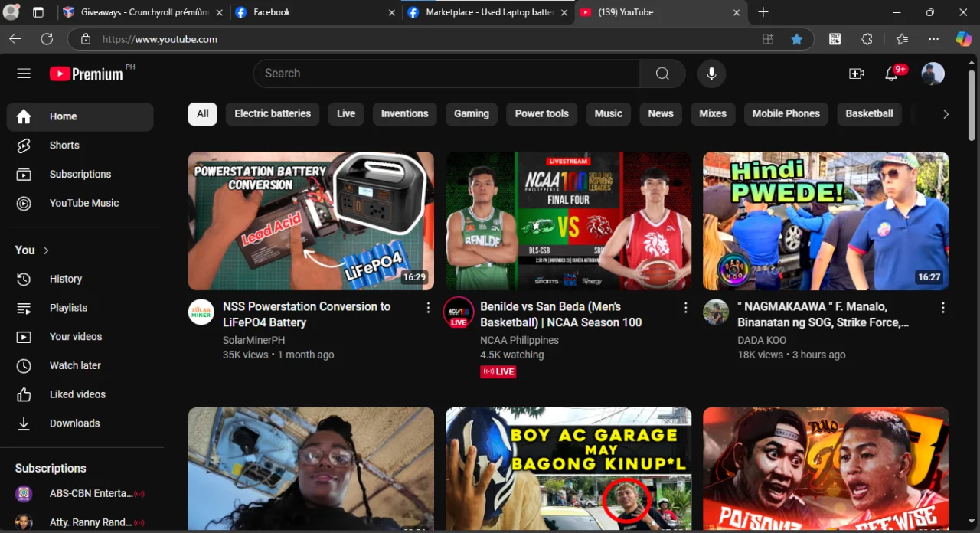Open SolarMinerPH channel name link
Image resolution: width=980 pixels, height=533 pixels.
coord(253,340)
